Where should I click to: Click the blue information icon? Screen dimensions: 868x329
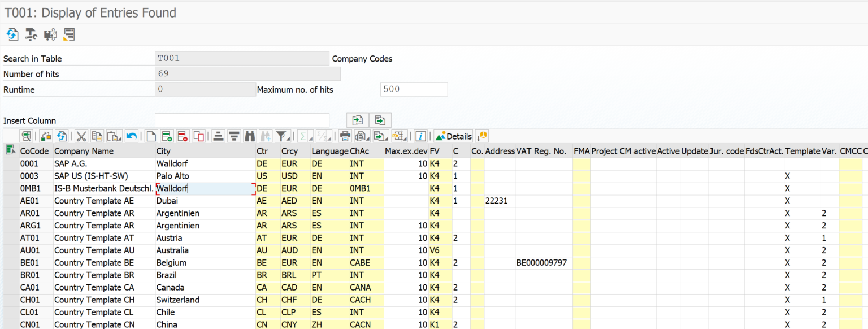click(420, 136)
